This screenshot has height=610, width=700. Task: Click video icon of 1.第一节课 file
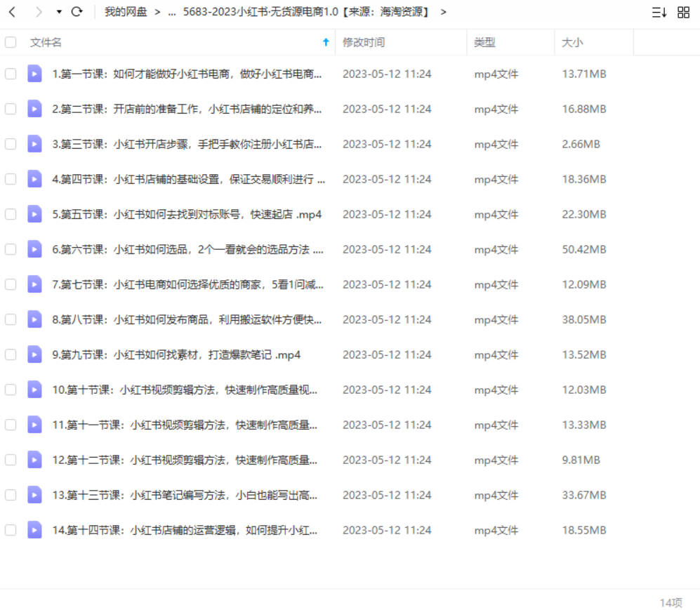point(34,74)
